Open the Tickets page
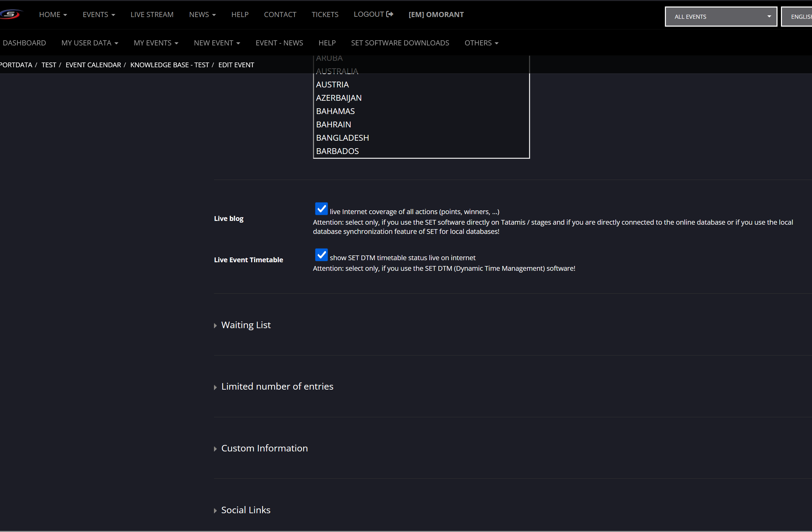The width and height of the screenshot is (812, 532). pyautogui.click(x=325, y=15)
